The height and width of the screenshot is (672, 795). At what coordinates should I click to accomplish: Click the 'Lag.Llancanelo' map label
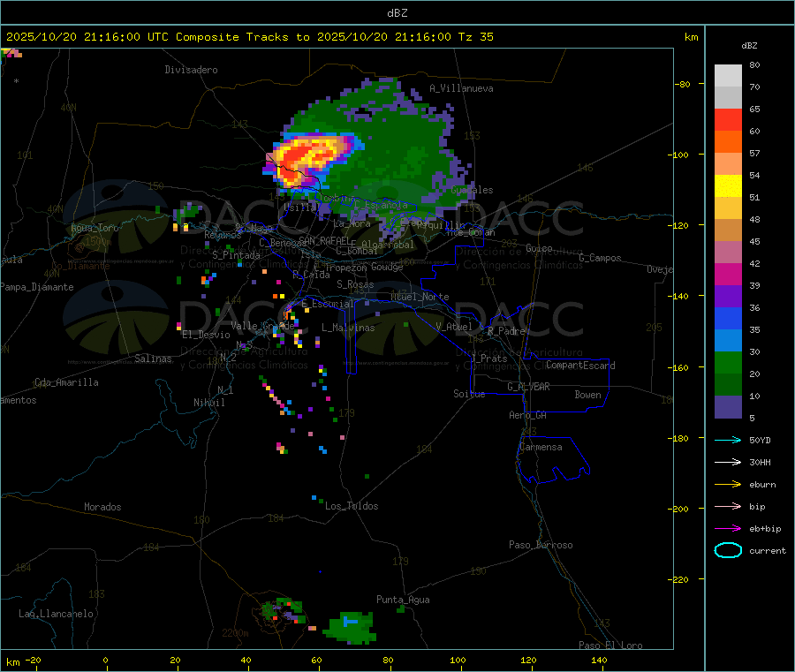click(57, 614)
